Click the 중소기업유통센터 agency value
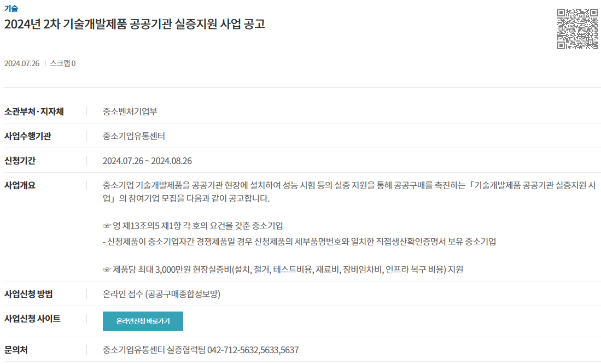Image resolution: width=601 pixels, height=364 pixels. pos(134,136)
